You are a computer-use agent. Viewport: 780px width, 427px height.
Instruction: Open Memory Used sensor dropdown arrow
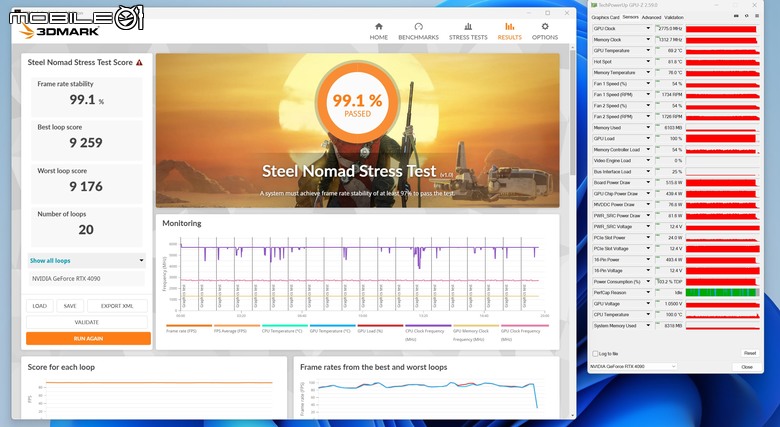(648, 128)
